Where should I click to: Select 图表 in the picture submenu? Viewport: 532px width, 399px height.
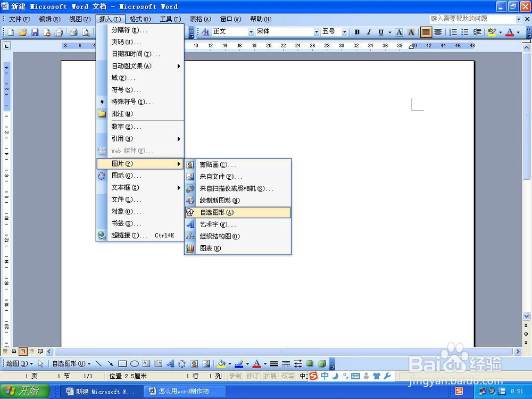[x=237, y=248]
